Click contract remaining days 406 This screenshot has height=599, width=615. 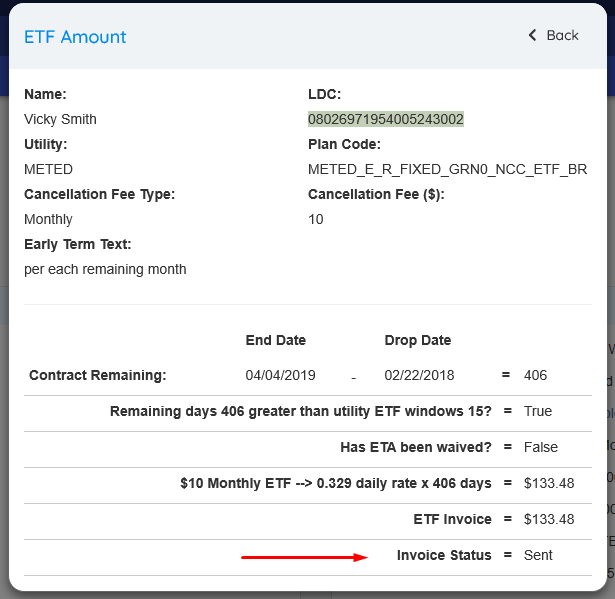pos(535,375)
